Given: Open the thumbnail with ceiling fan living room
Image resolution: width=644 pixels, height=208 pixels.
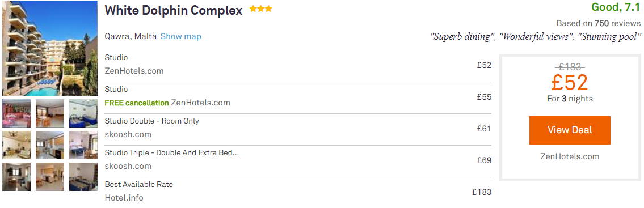Looking at the screenshot, I should (16, 145).
